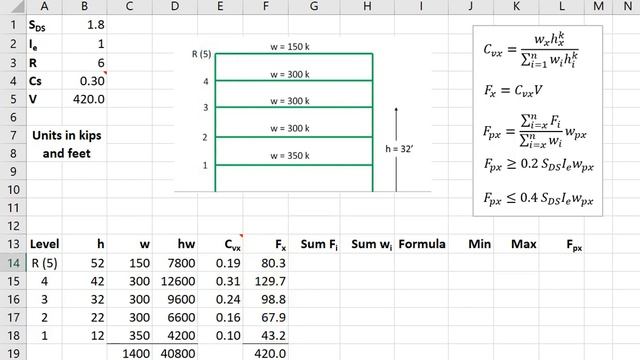Select the hw value 7800 cell
640x360 pixels.
(175, 263)
